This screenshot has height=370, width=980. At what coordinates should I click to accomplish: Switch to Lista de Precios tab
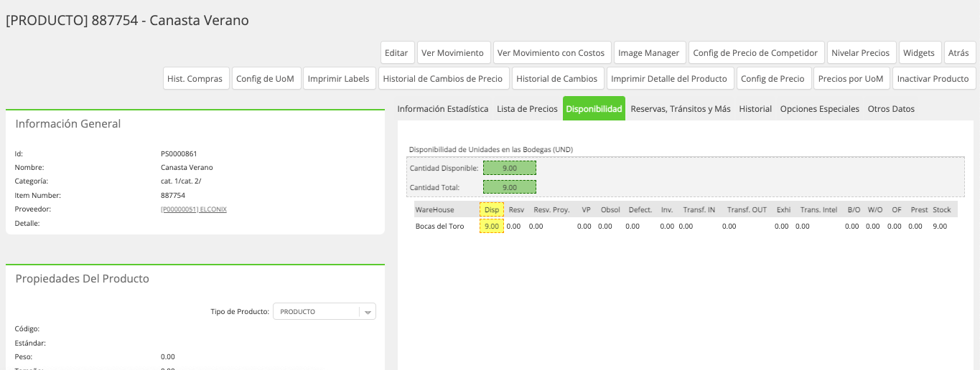527,109
